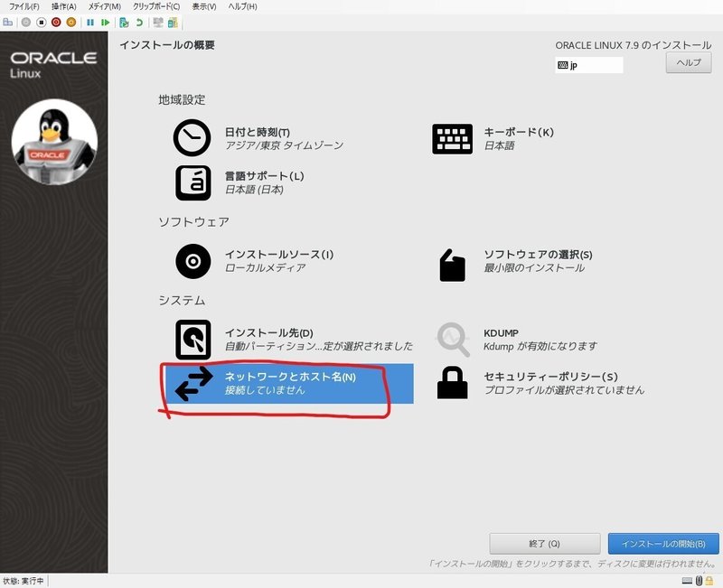Open インストールソース(I) via the disc icon
723x588 pixels.
193,261
